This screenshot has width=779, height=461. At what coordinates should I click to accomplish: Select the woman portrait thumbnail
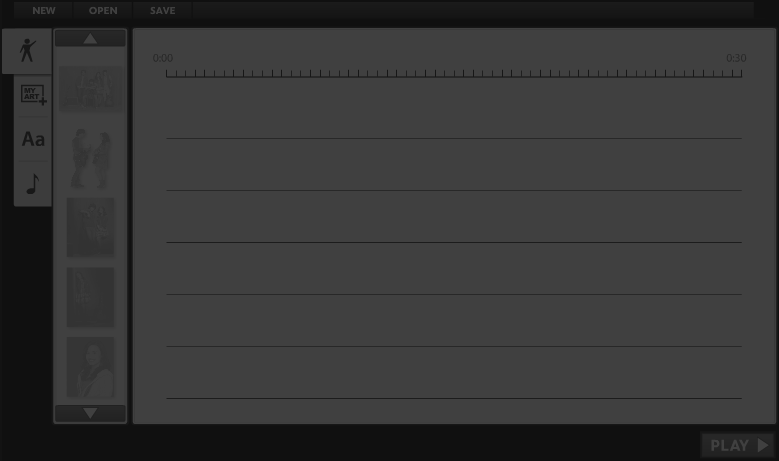point(90,367)
